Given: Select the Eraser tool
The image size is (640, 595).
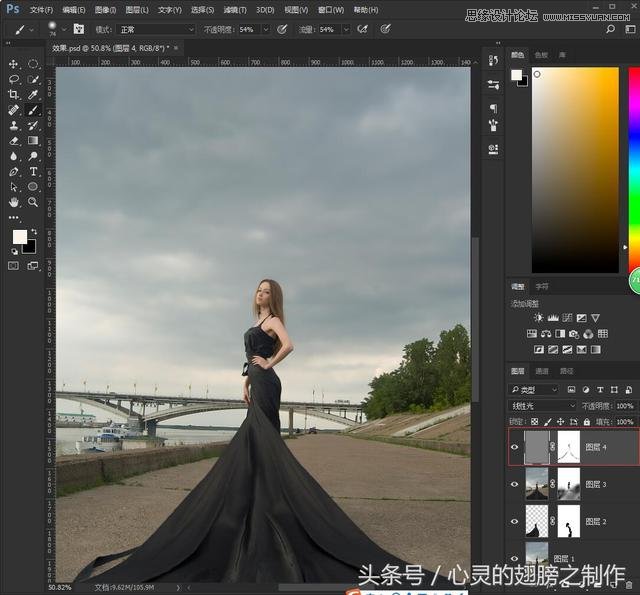Looking at the screenshot, I should (14, 141).
